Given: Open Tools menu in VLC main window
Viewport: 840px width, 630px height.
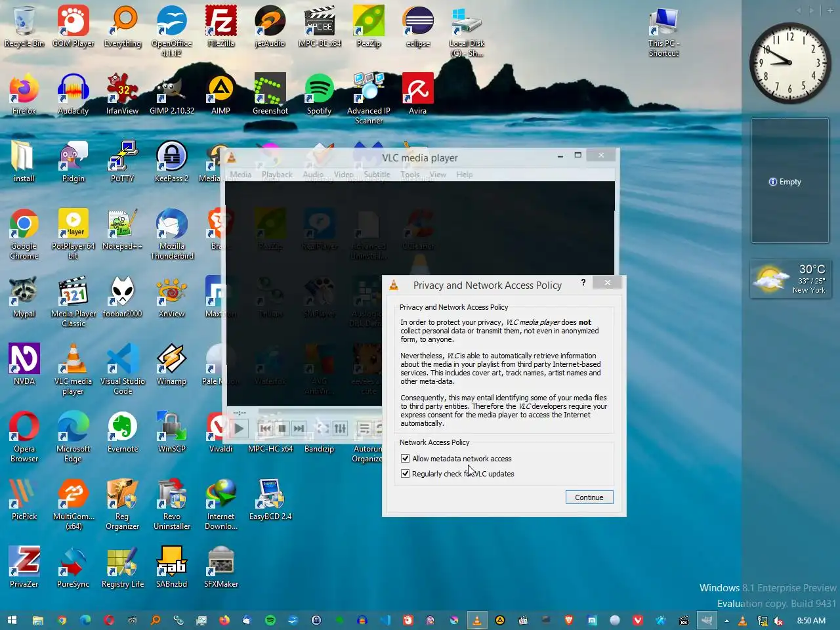Looking at the screenshot, I should click(410, 175).
